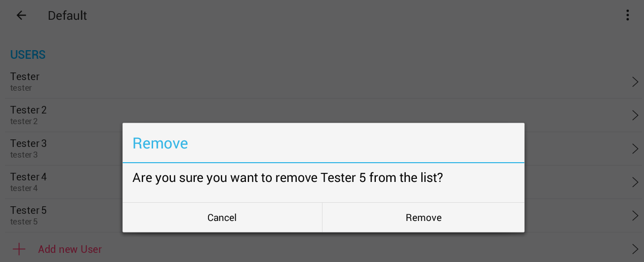Click the Add new User link
Image resolution: width=644 pixels, height=262 pixels.
tap(70, 249)
